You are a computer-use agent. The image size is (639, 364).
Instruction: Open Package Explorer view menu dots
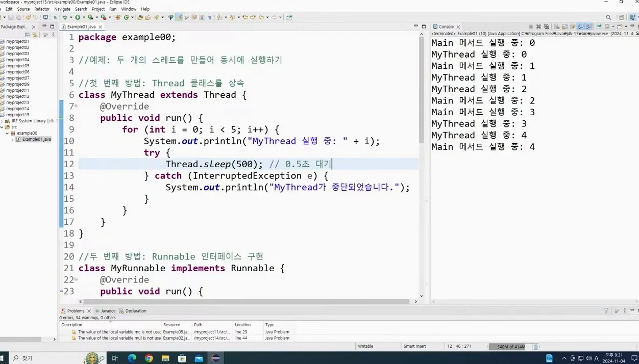53,35
